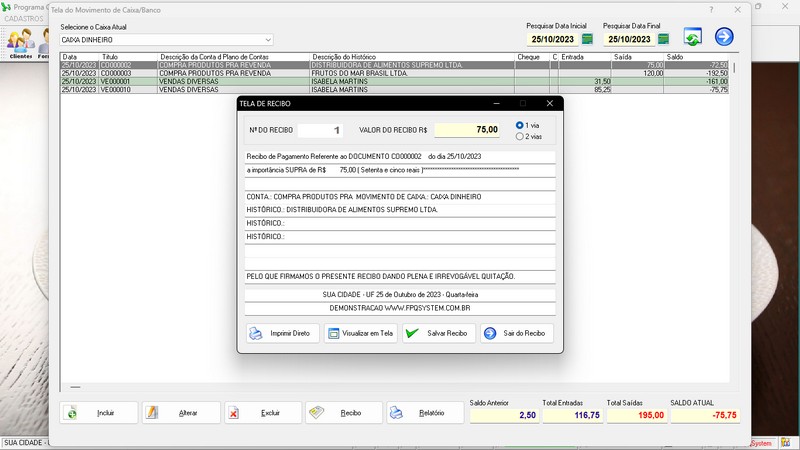Screen dimensions: 800x450
Task: Click the Saldo column header
Action: point(696,57)
